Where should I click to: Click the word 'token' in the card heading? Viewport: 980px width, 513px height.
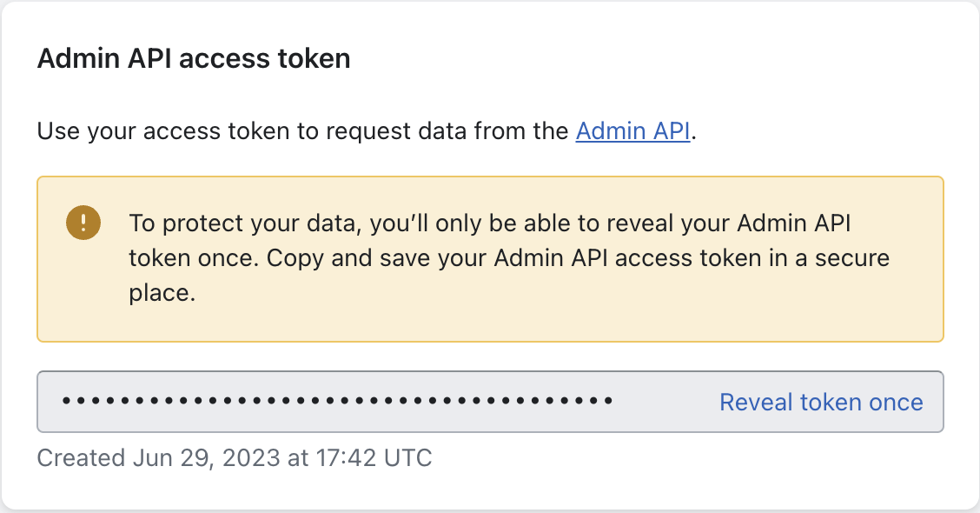(314, 59)
